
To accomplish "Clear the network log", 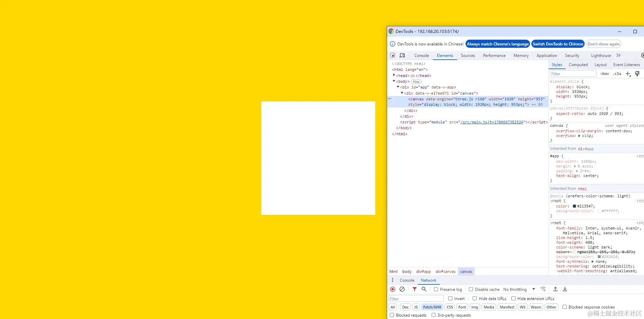I will pyautogui.click(x=402, y=289).
